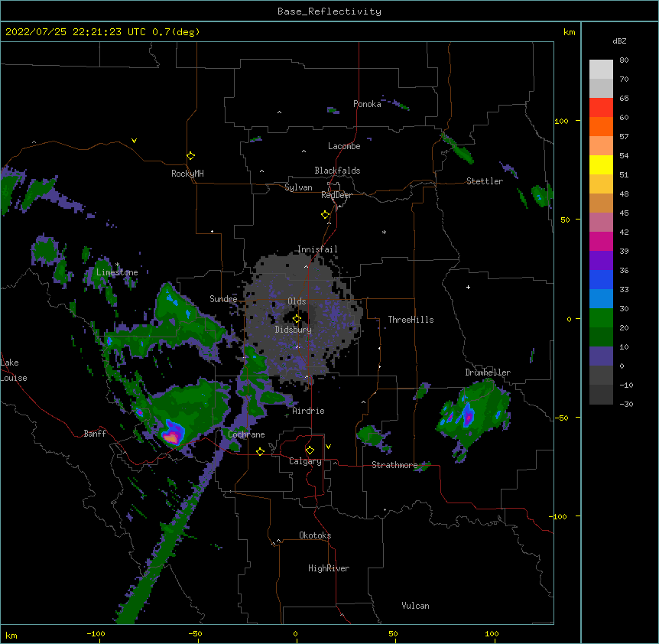
Task: Select the Sundre label
Action: click(223, 299)
